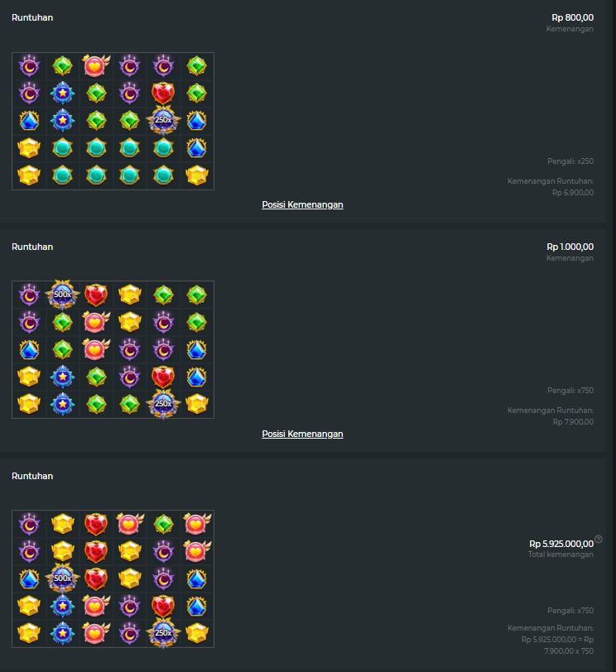Click the Kemenangan Runtuhan Rp 7.900,00 text

(551, 416)
